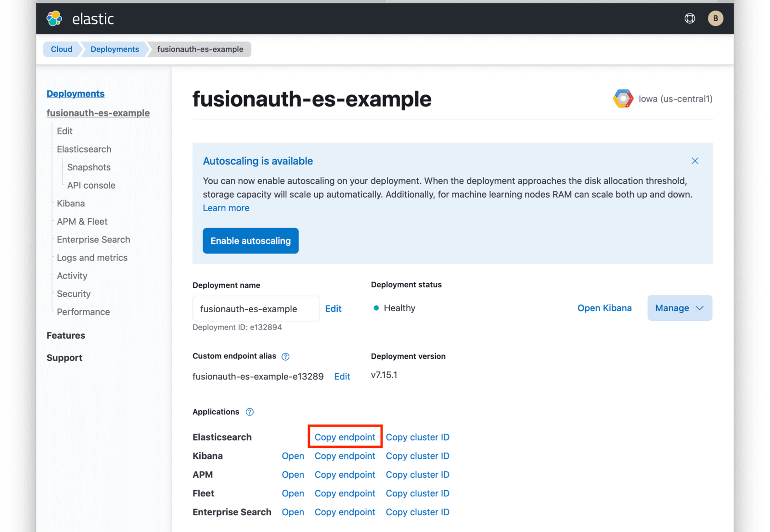Click help icon next to Applications

249,412
